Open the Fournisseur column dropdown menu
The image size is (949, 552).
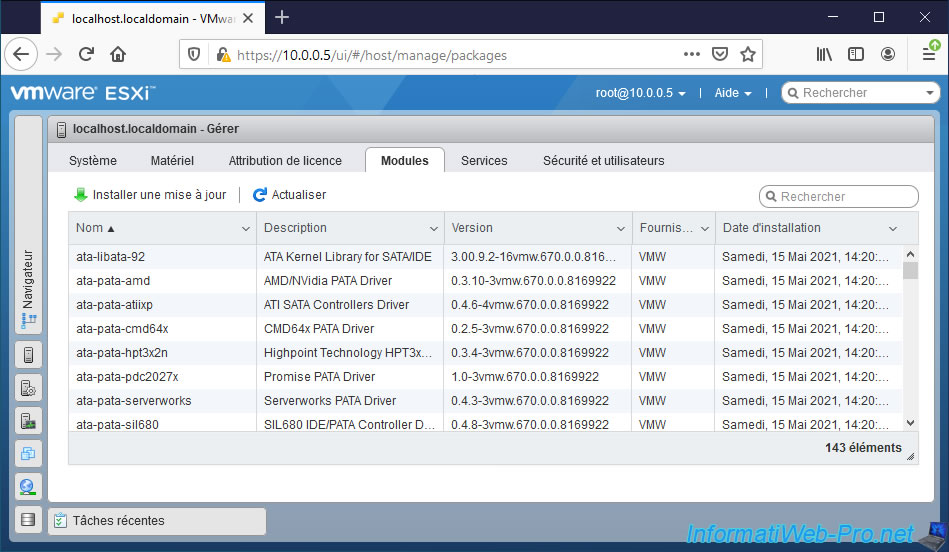[704, 229]
